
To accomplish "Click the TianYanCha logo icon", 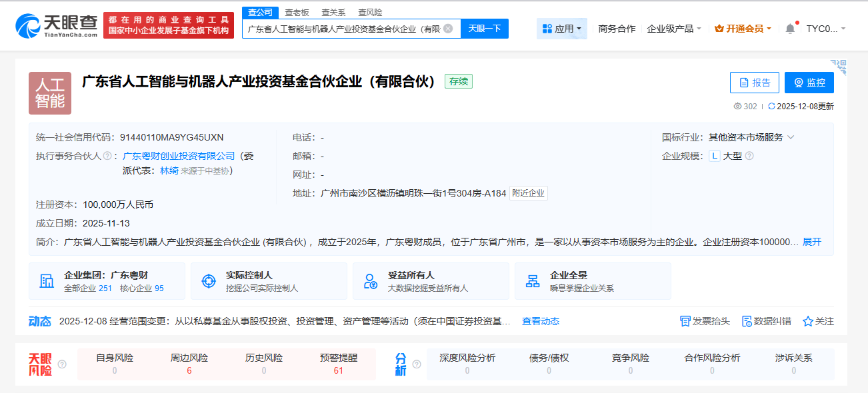I will 28,25.
